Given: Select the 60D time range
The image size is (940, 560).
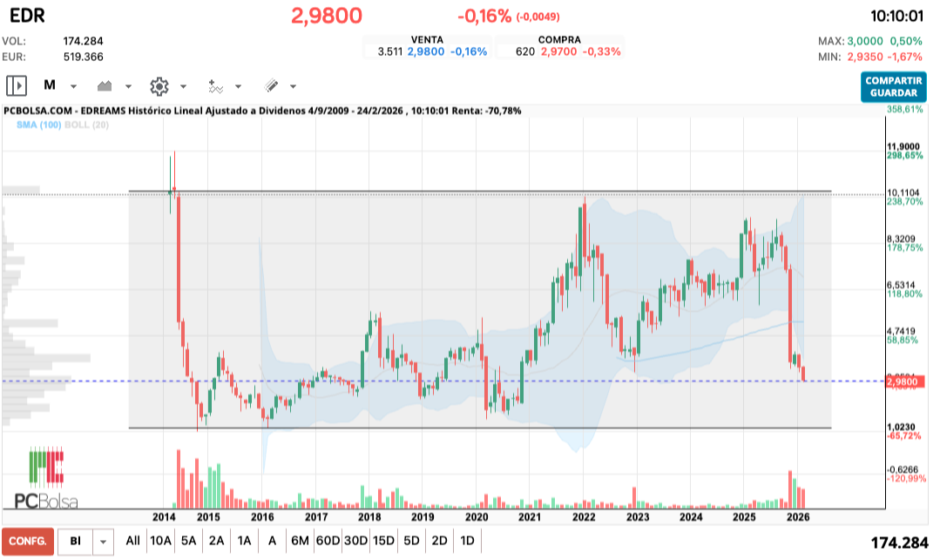Looking at the screenshot, I should (x=328, y=541).
